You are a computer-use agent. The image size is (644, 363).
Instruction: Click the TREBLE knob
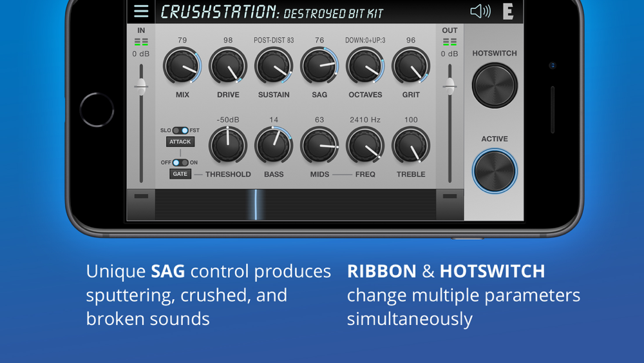[411, 145]
